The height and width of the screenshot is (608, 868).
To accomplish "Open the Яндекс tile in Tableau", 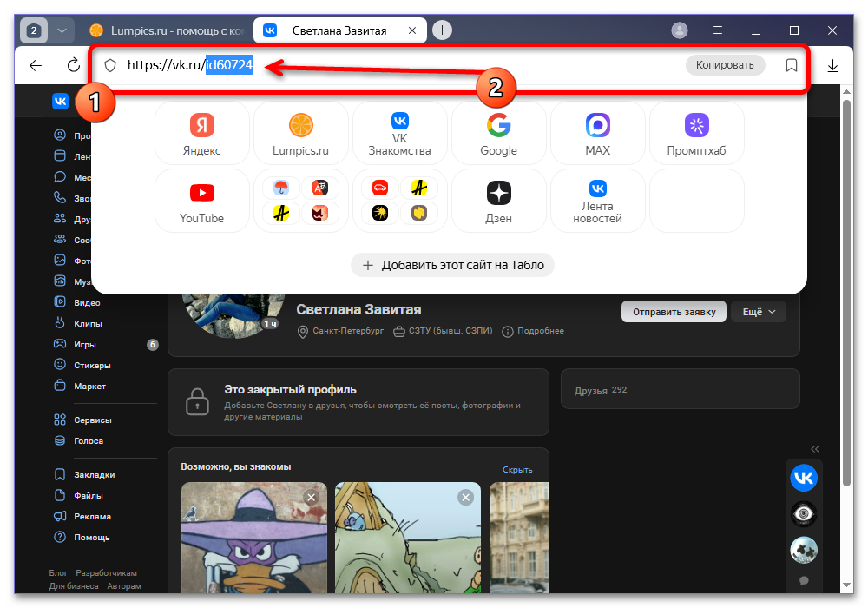I will tap(202, 134).
